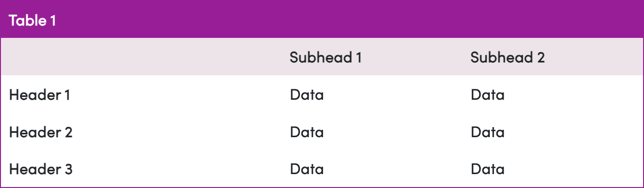Click Data in Header 2 row under Subhead 2

487,132
